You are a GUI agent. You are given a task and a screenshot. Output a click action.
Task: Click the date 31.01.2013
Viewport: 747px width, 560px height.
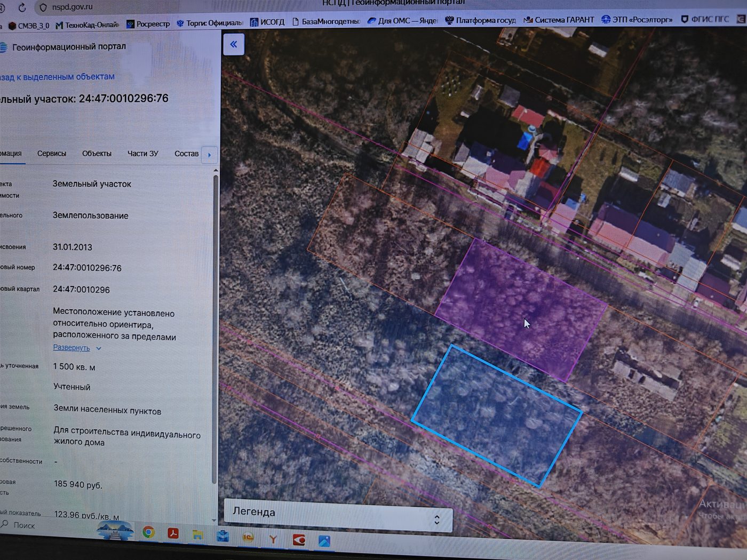(x=72, y=247)
